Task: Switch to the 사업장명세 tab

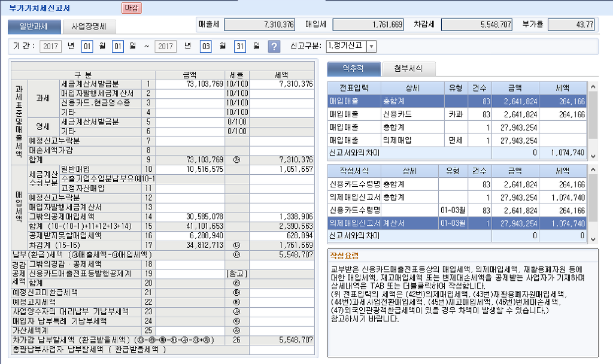Action: (89, 26)
